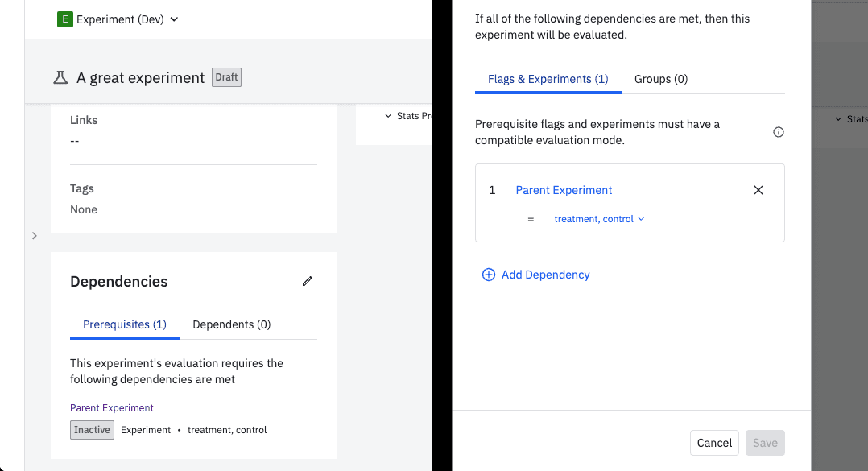This screenshot has height=471, width=868.
Task: Remove Parent Experiment dependency with X icon
Action: click(x=758, y=190)
